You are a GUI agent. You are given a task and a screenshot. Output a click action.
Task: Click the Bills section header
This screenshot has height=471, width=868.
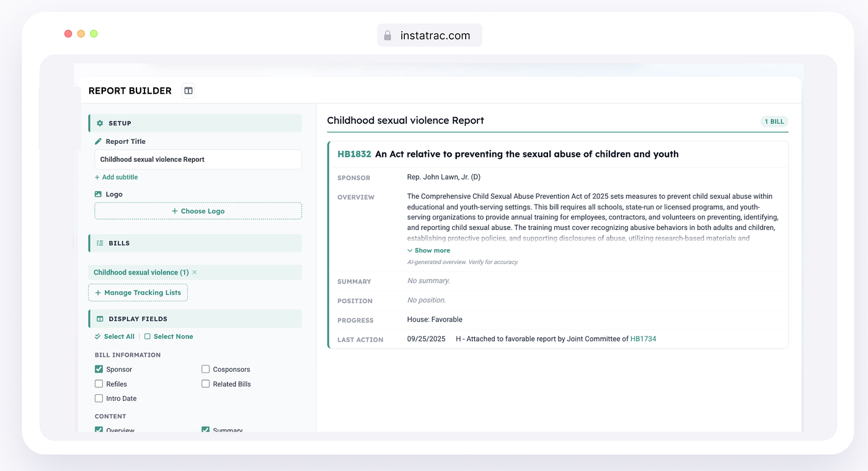[x=195, y=244]
